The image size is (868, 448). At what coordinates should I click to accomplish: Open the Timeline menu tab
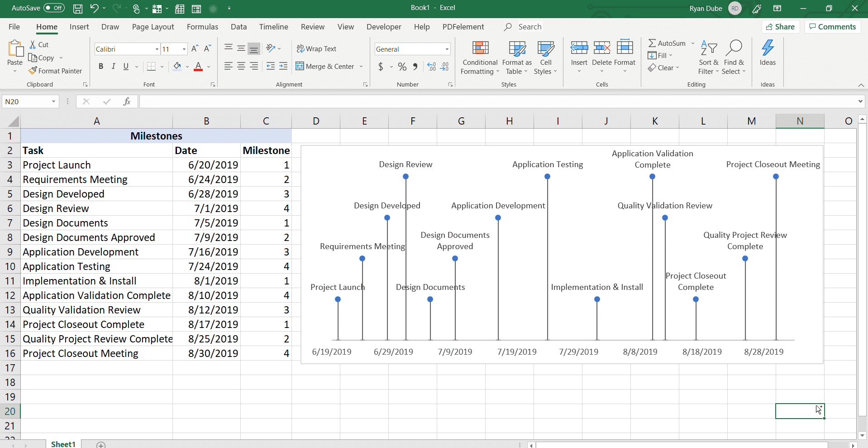273,27
